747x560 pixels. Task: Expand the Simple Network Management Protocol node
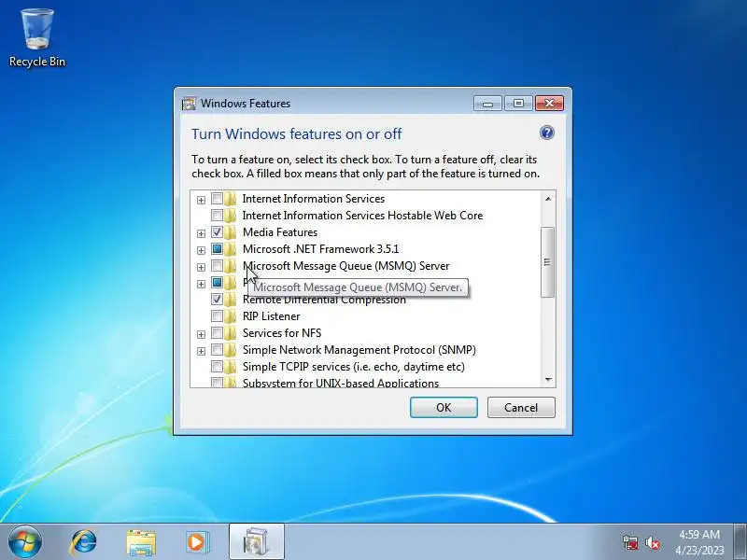[x=201, y=351]
